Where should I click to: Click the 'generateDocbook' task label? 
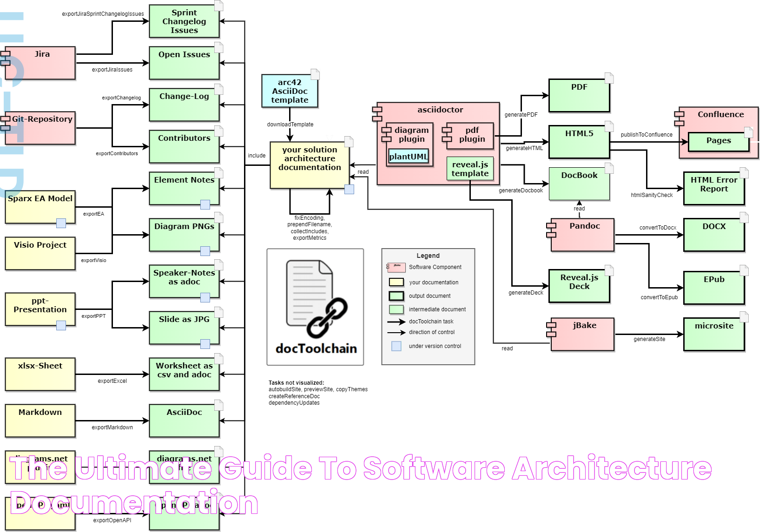point(521,190)
